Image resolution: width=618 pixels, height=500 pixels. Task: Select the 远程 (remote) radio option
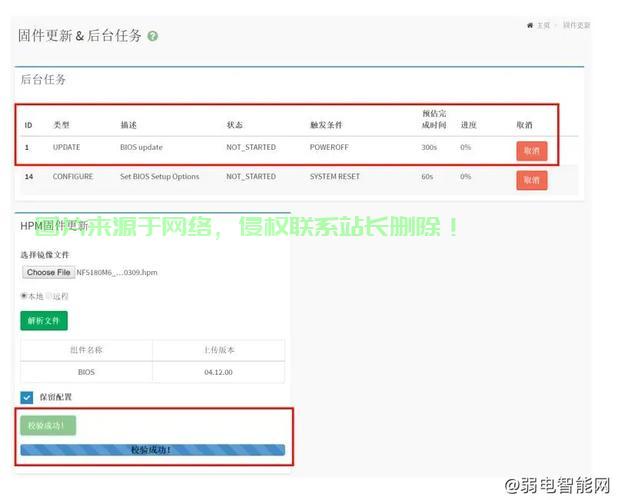click(x=49, y=296)
